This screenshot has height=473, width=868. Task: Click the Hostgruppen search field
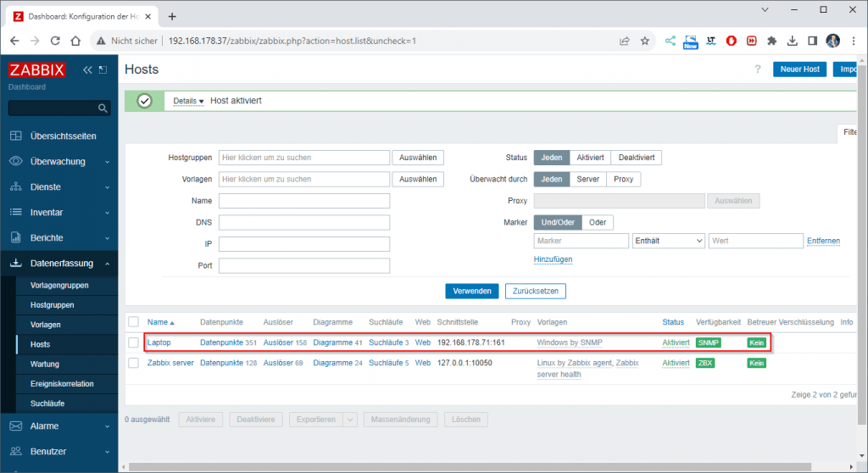click(x=304, y=158)
